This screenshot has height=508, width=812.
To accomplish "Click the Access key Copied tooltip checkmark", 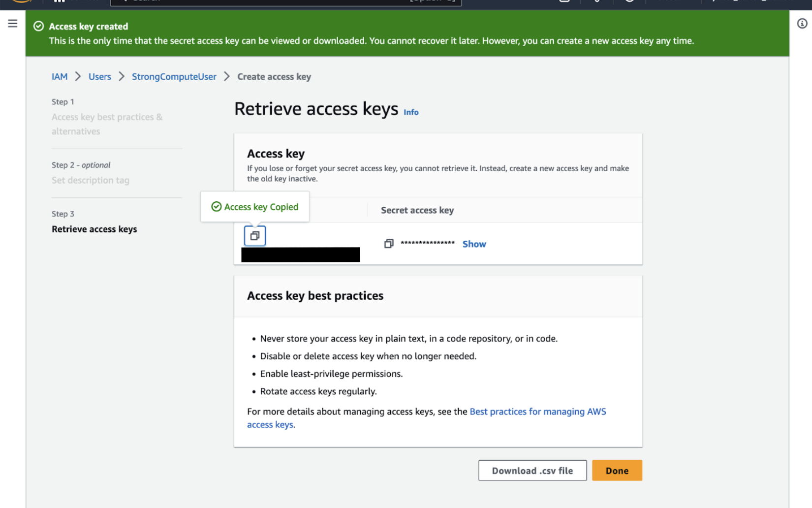I will (217, 207).
